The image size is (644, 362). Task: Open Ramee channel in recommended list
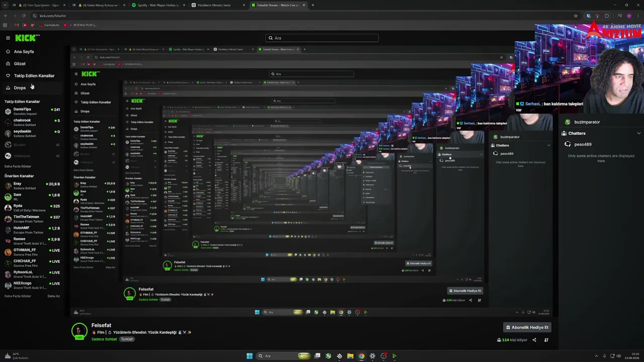pyautogui.click(x=32, y=241)
